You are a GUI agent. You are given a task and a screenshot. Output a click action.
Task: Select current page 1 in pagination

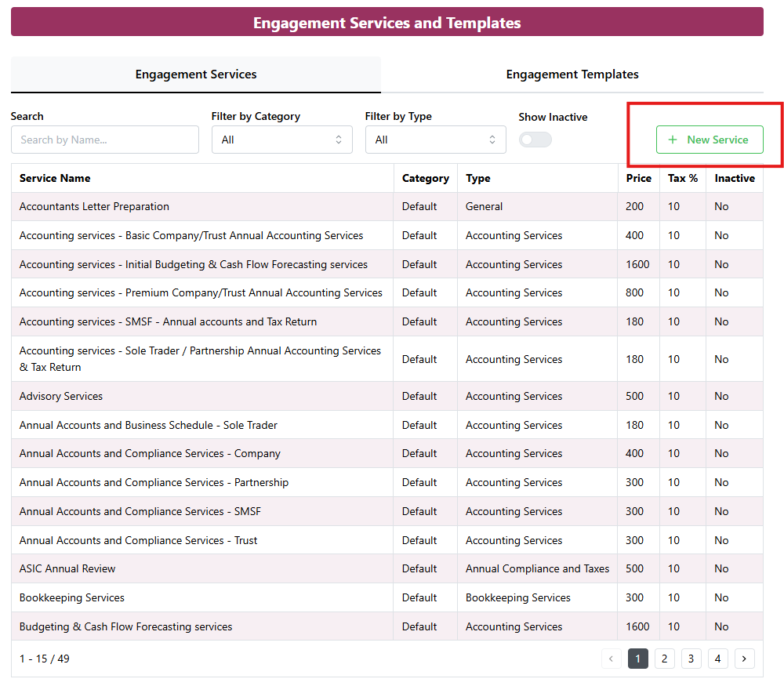tap(637, 659)
